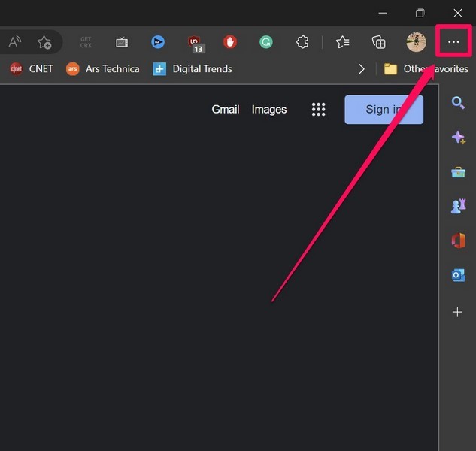The image size is (476, 451).
Task: Open the Collections panel
Action: click(x=378, y=42)
